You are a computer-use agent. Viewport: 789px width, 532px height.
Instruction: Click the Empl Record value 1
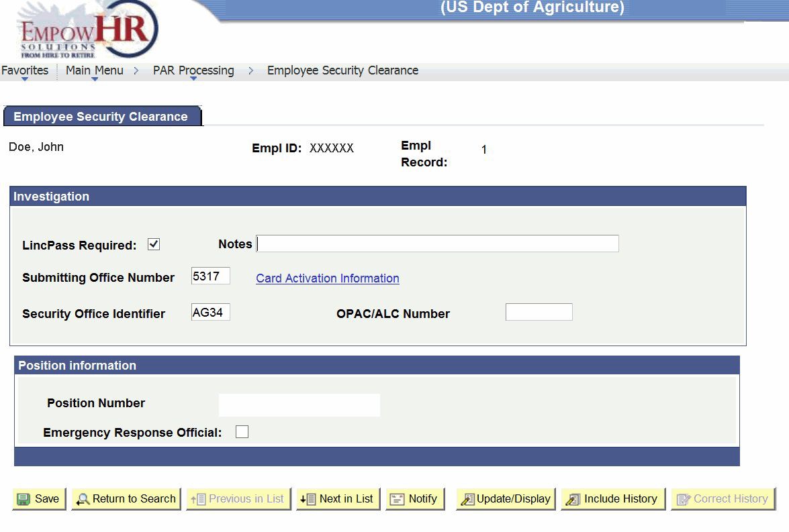(484, 150)
